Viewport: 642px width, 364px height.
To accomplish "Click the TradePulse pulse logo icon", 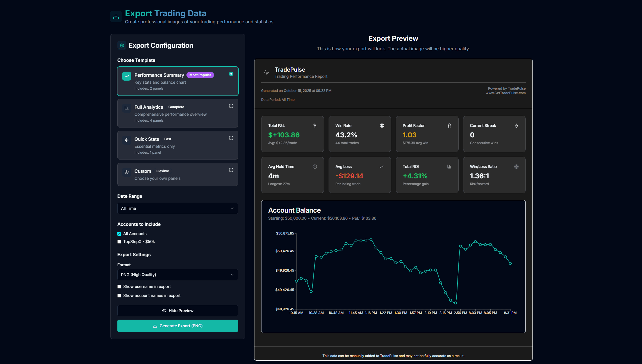I will pos(266,72).
